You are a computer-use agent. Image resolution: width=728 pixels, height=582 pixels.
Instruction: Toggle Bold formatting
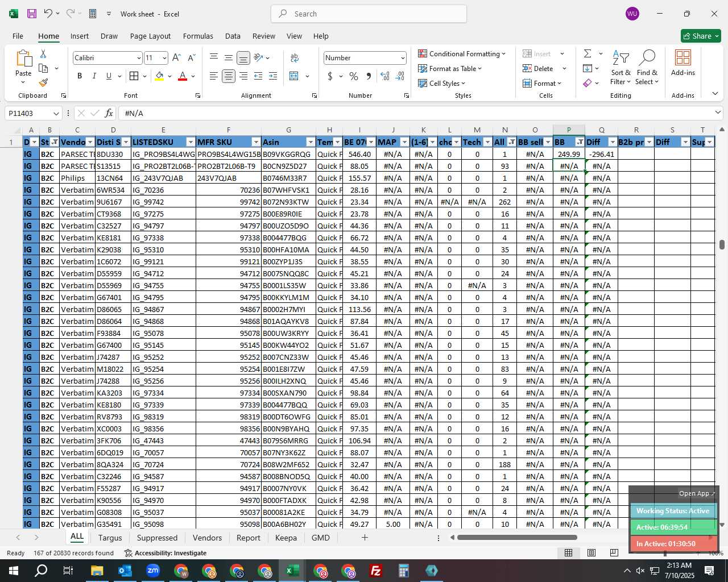pos(80,76)
